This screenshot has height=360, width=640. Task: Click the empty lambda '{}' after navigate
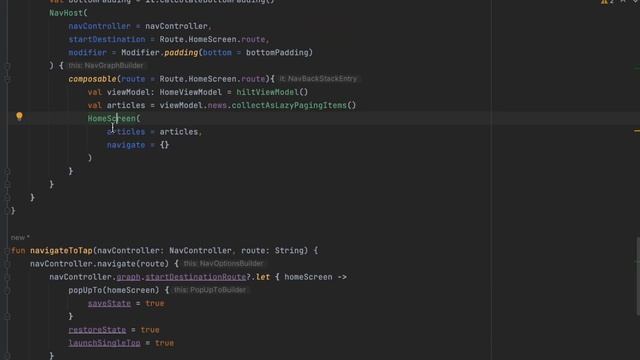[x=164, y=145]
